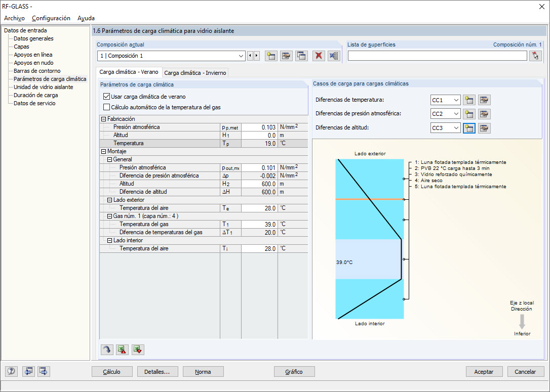Enable Cálculo automático de la temperatura del gas
This screenshot has height=392, width=550.
[107, 107]
